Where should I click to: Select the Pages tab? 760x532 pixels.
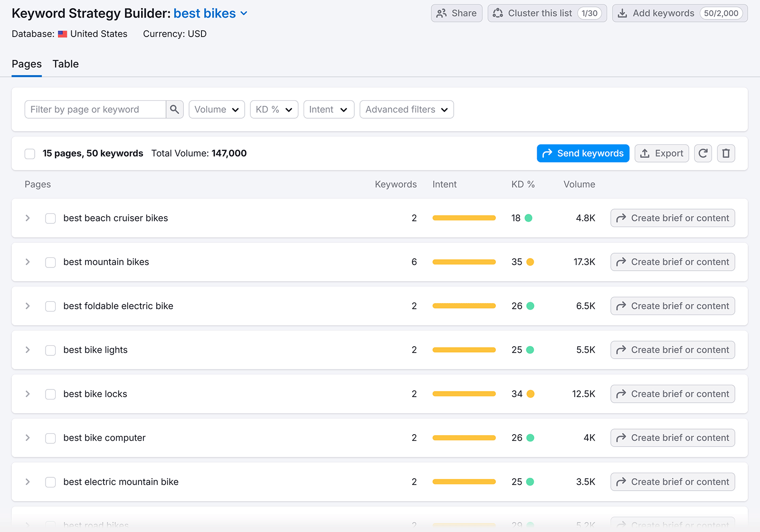pyautogui.click(x=27, y=64)
